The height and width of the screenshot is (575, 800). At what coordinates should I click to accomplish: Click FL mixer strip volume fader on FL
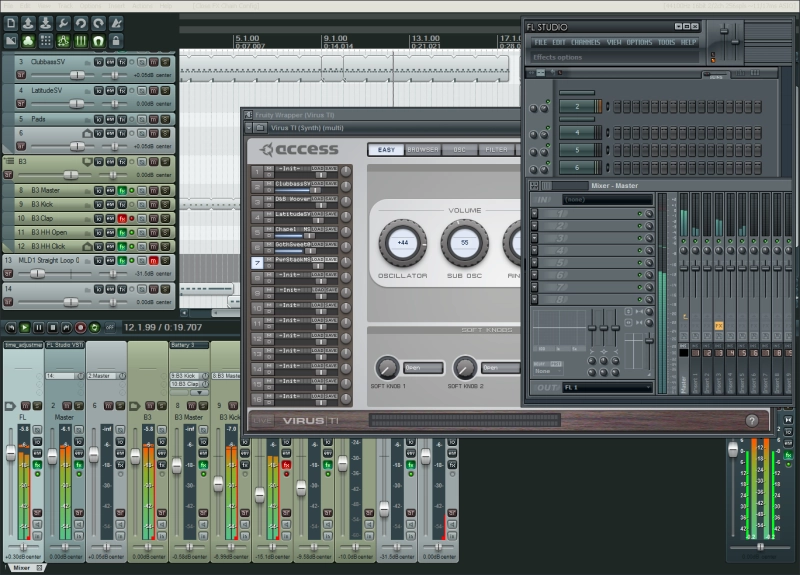click(11, 453)
